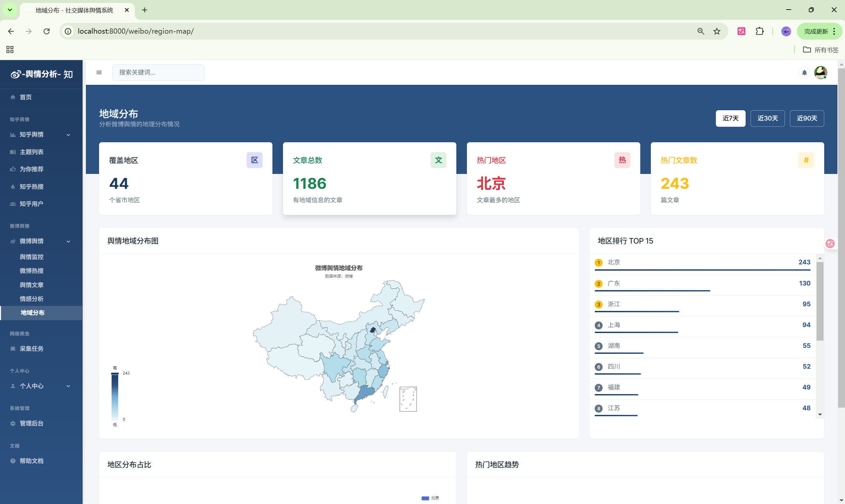Screen dimensions: 845x504
Task: Click the hamburger sidebar toggle icon
Action: (x=99, y=72)
